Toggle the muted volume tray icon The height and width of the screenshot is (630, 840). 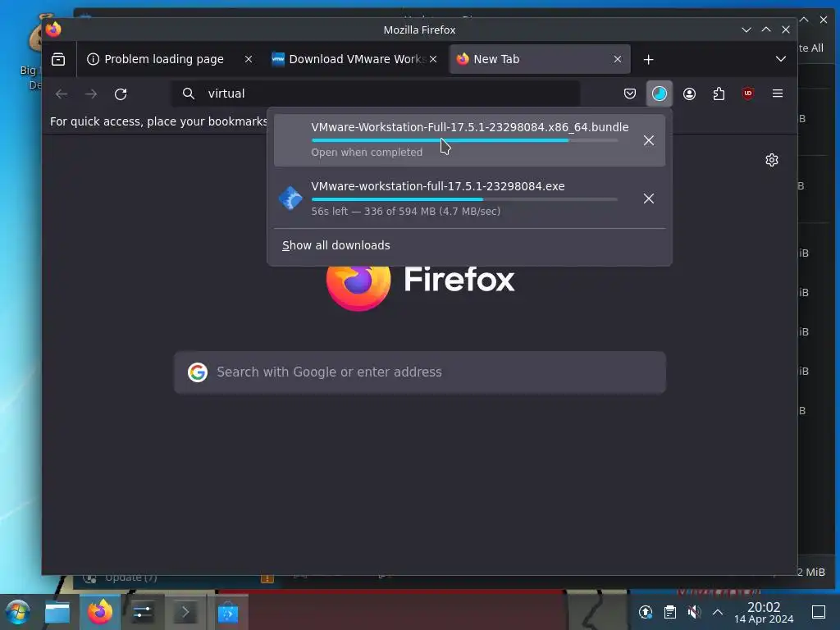[694, 612]
